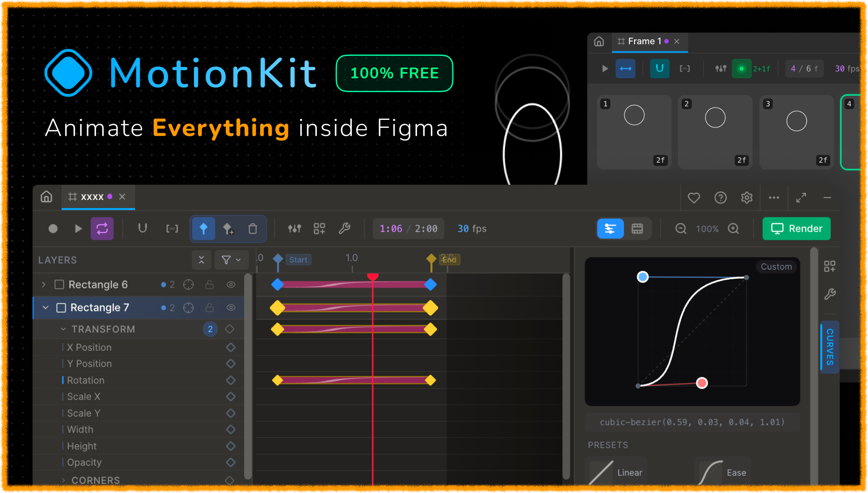Expand the Rectangle 6 layer

tap(44, 285)
